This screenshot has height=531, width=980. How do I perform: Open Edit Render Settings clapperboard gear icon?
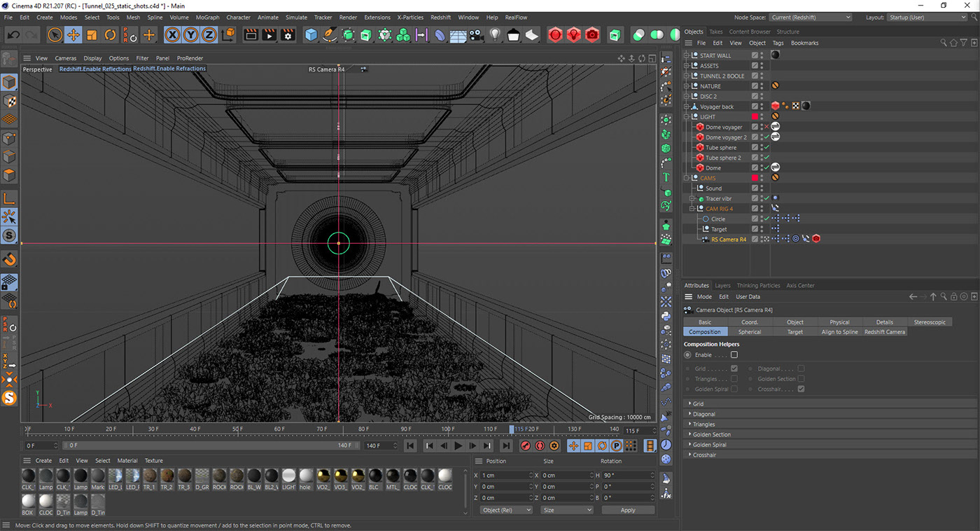(288, 34)
